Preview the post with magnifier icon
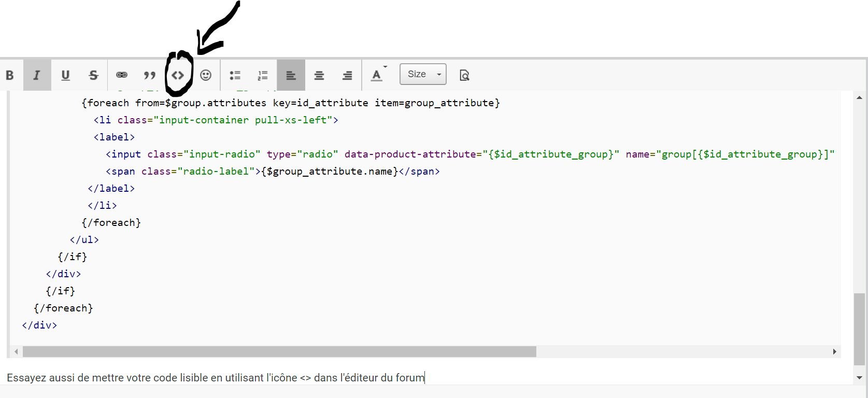The width and height of the screenshot is (868, 398). 464,75
